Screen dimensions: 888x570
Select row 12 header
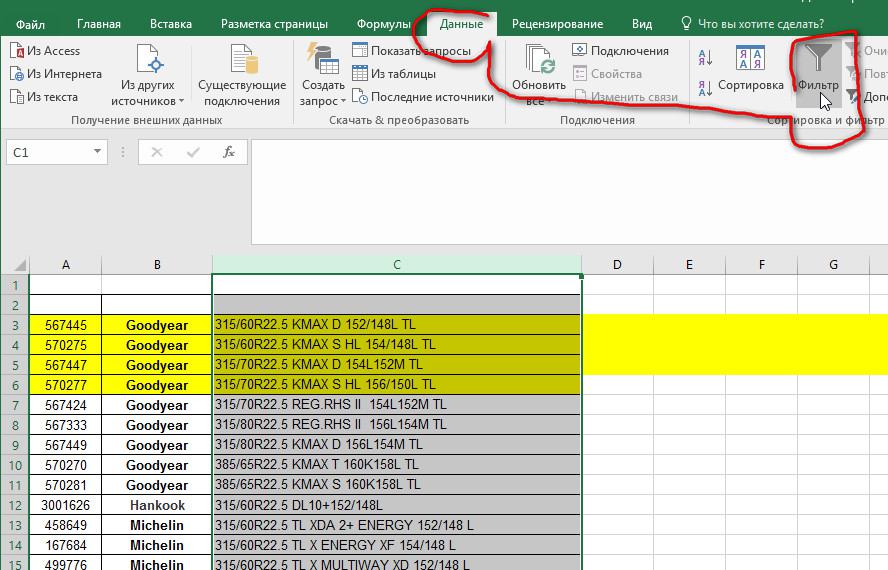[15, 505]
